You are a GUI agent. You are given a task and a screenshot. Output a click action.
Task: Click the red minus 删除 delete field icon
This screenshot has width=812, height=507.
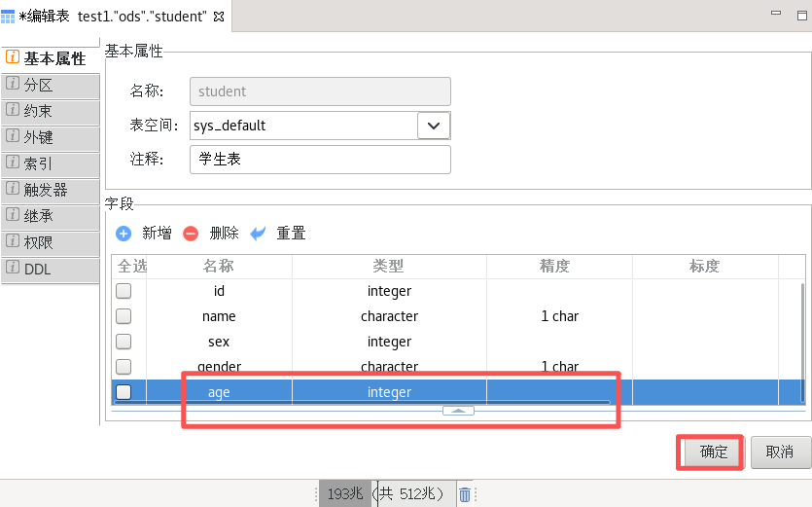pyautogui.click(x=191, y=234)
